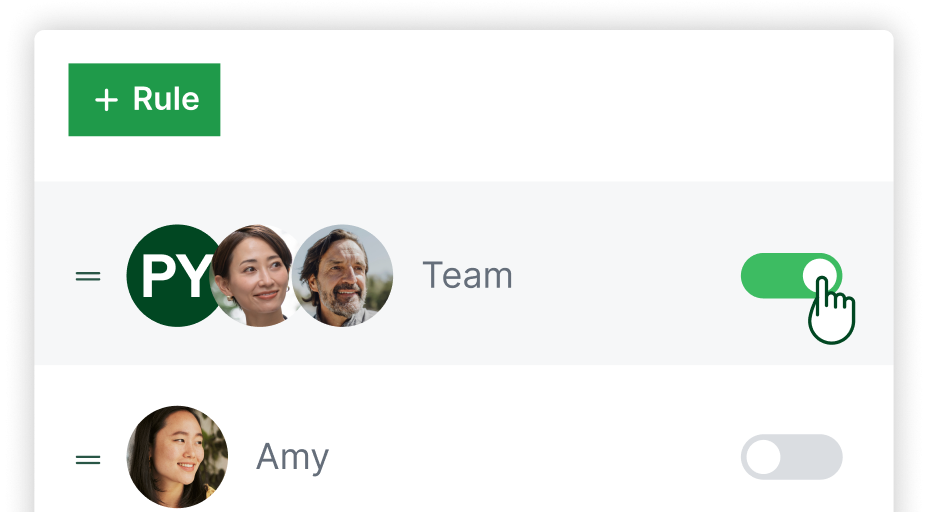Open Amy's profile photo
Image resolution: width=928 pixels, height=512 pixels.
point(177,456)
